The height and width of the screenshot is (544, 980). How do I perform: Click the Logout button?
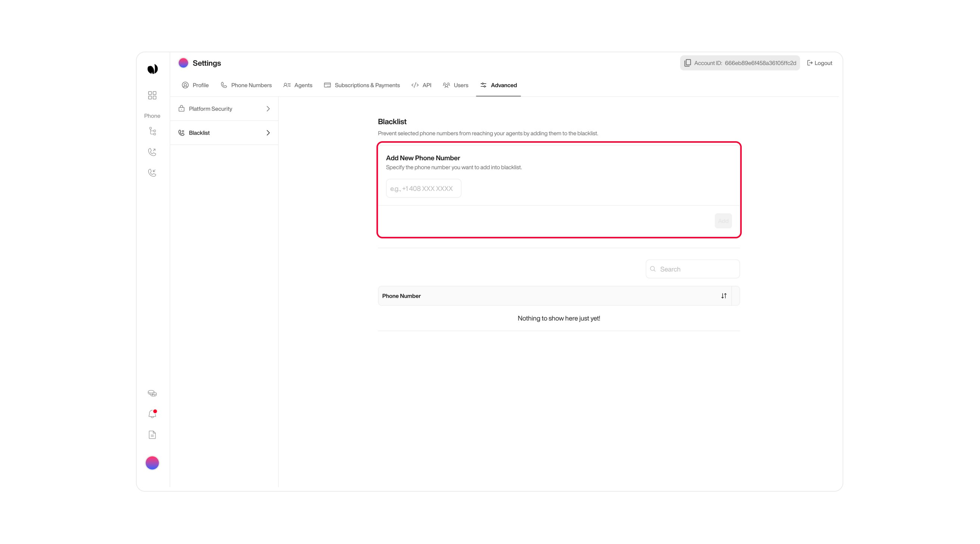point(819,63)
